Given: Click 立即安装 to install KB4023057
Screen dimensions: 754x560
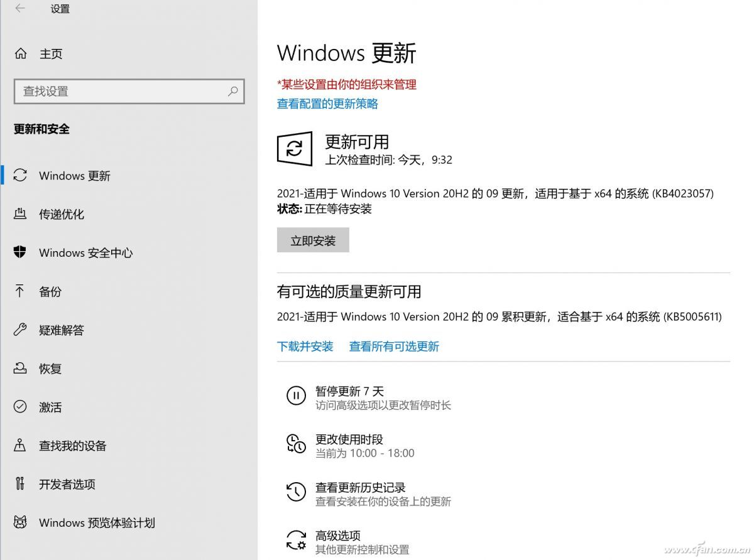Looking at the screenshot, I should (313, 239).
